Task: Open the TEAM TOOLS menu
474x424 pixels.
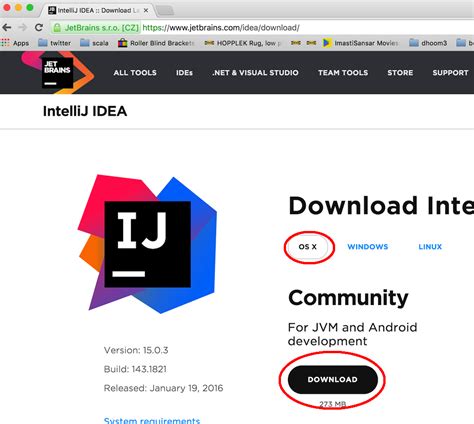Action: [343, 73]
